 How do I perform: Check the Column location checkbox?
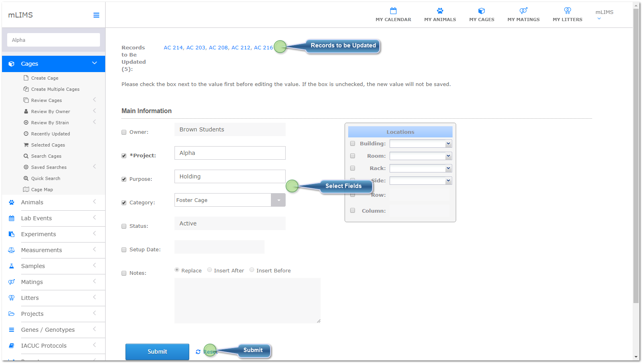pos(353,210)
